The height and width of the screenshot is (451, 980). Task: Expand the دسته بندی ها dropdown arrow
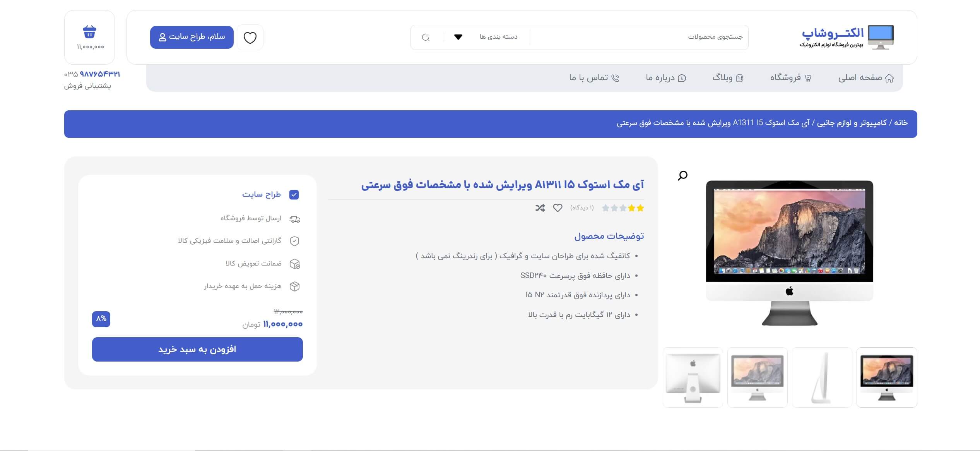[458, 37]
